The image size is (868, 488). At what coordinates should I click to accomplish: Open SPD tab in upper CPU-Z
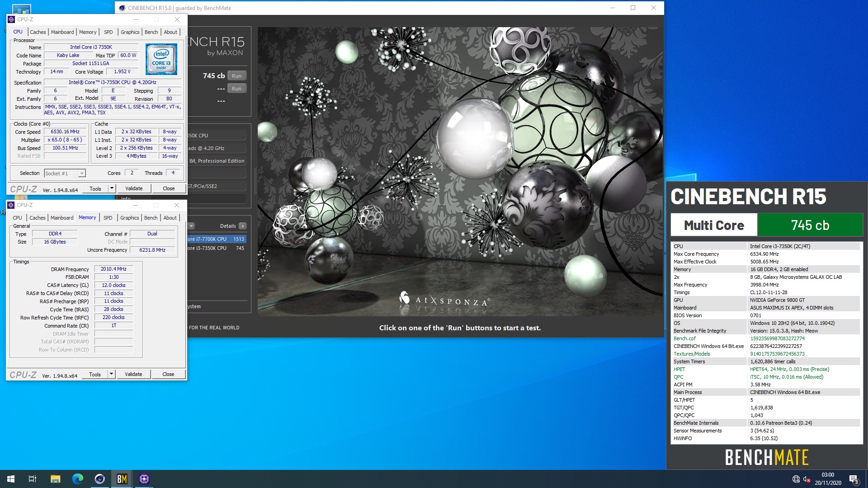tap(108, 32)
